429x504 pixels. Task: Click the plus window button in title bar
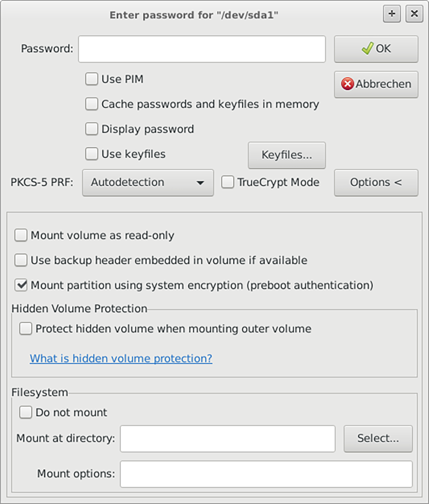392,14
